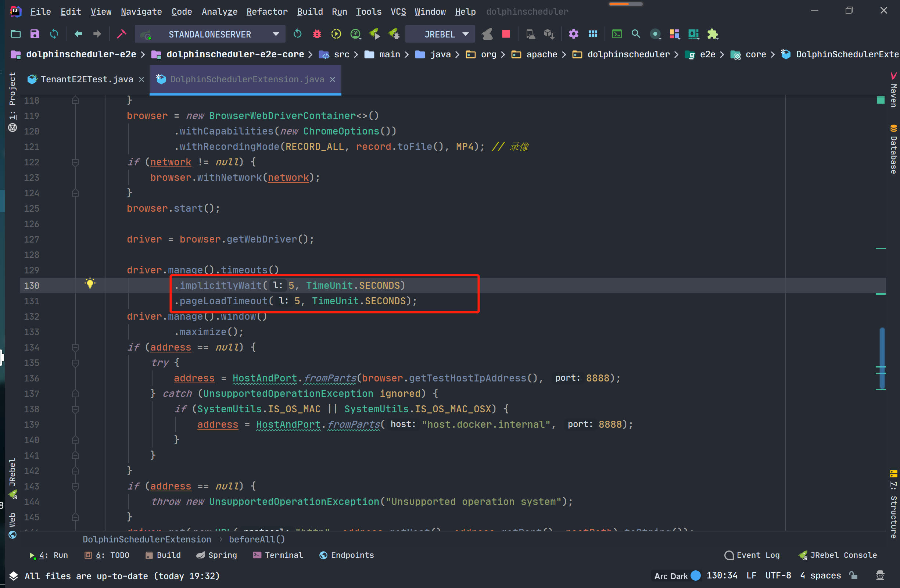Click the Run with Coverage icon

coord(336,35)
